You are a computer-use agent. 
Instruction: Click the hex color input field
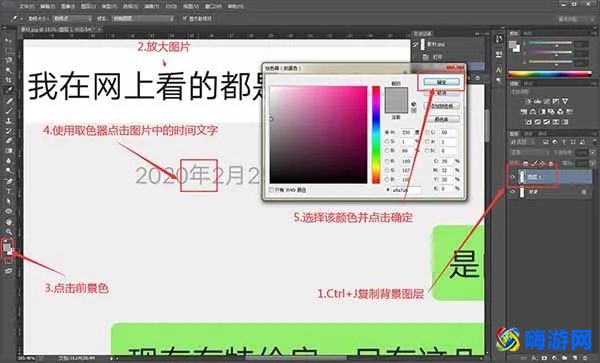(x=406, y=189)
